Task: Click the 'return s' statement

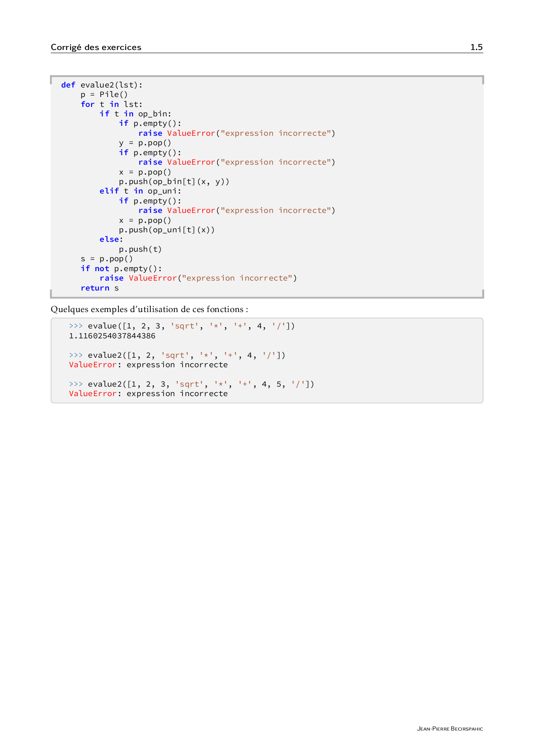Action: pyautogui.click(x=99, y=288)
